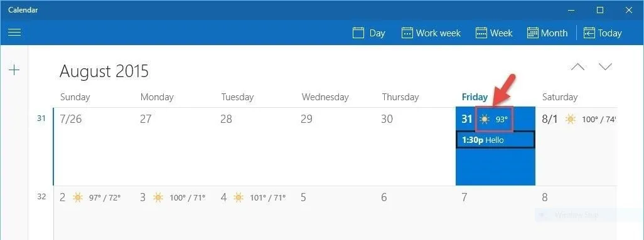Select Sunday 7/26 day cell

pos(94,147)
